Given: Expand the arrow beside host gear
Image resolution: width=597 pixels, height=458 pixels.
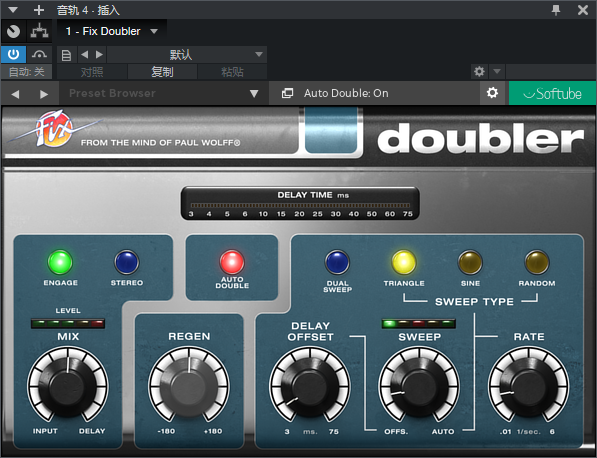Looking at the screenshot, I should point(496,71).
